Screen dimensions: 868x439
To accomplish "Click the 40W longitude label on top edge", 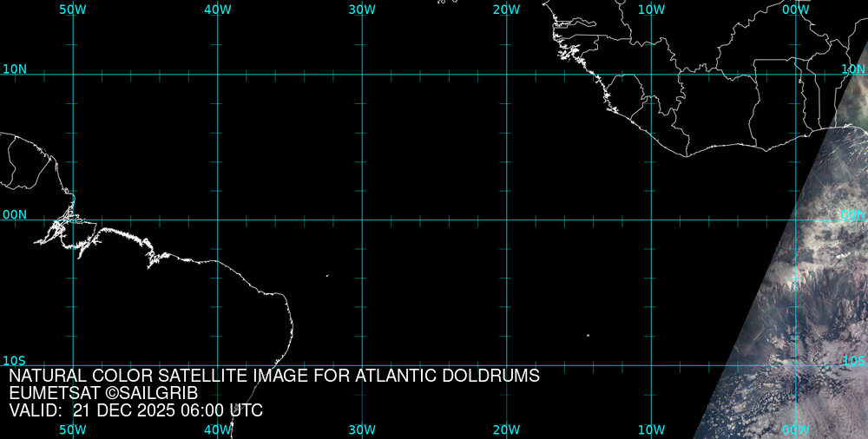I will pyautogui.click(x=217, y=9).
